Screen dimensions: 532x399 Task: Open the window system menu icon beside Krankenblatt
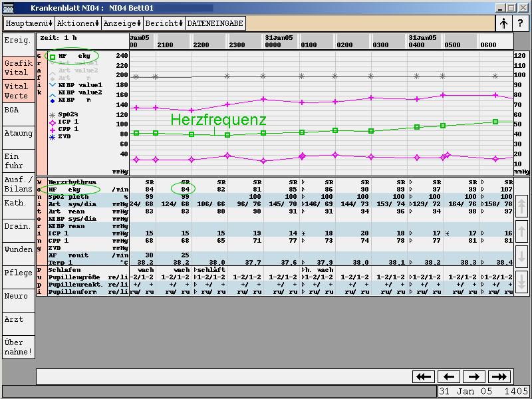tap(8, 8)
